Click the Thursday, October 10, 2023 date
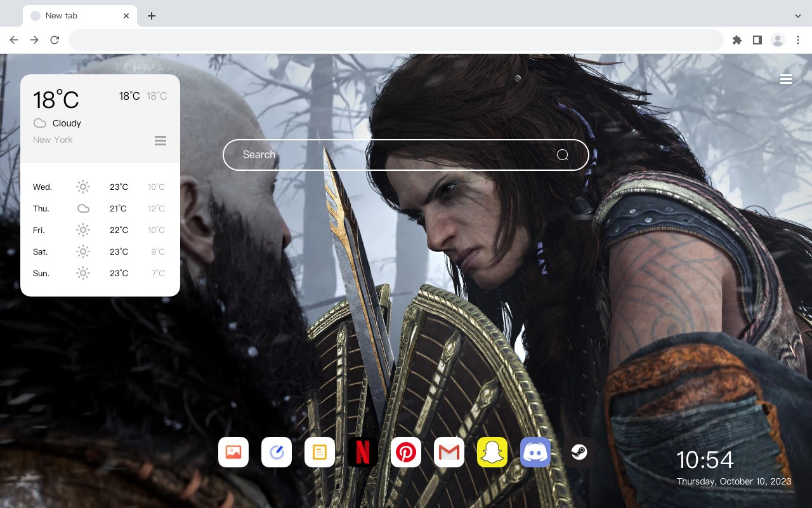812x508 pixels. (x=734, y=481)
